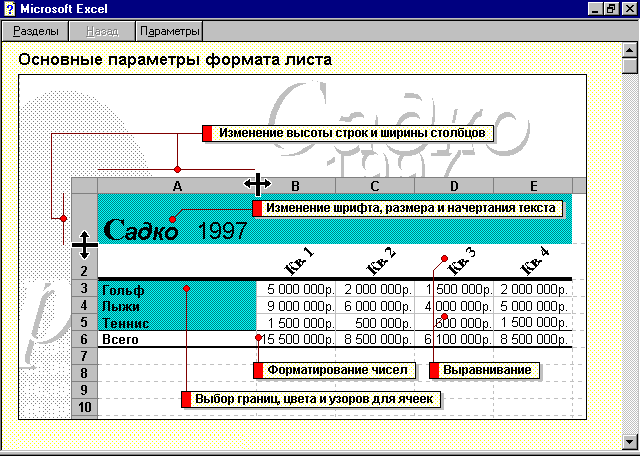
Task: Click the red marker of the Выравнивание callout
Action: click(x=434, y=370)
